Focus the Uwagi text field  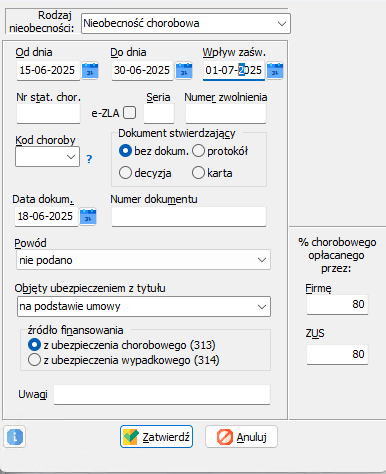click(x=162, y=395)
